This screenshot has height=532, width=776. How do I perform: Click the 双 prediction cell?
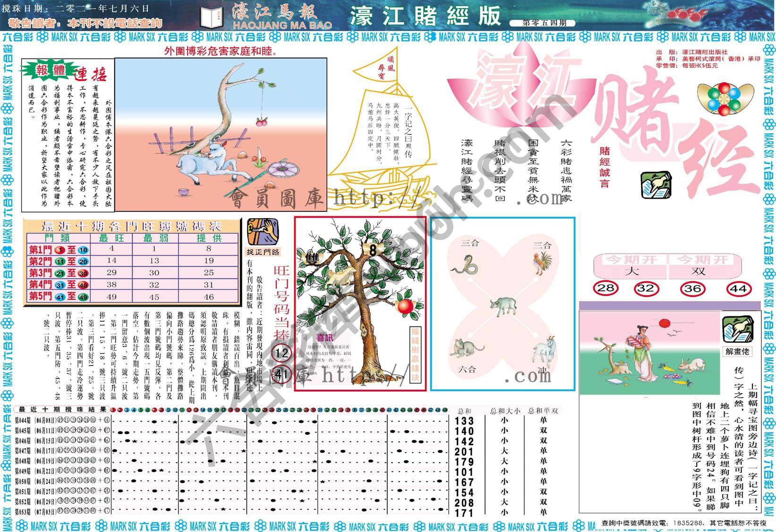699,271
